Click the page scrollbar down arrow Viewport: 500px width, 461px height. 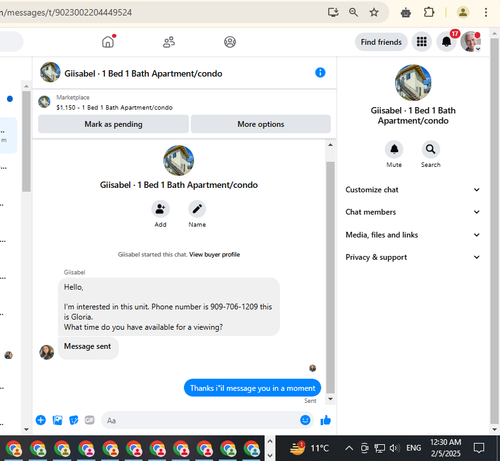tap(494, 429)
